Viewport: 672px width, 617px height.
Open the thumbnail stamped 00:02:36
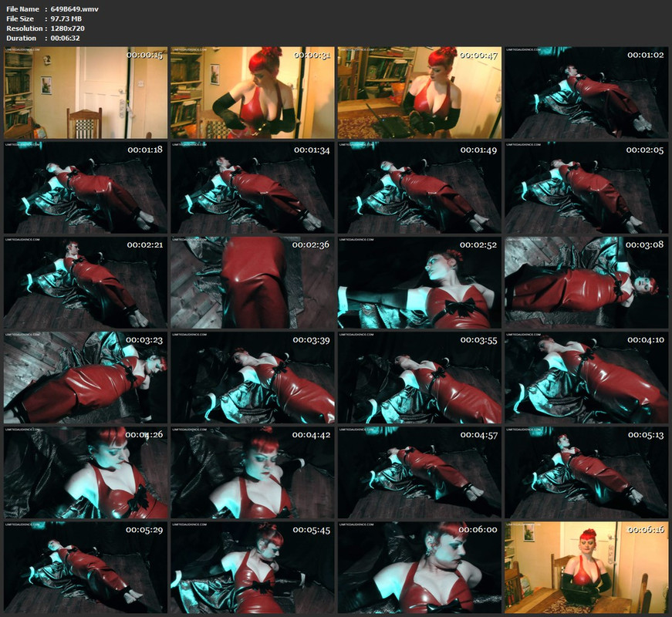coord(252,283)
